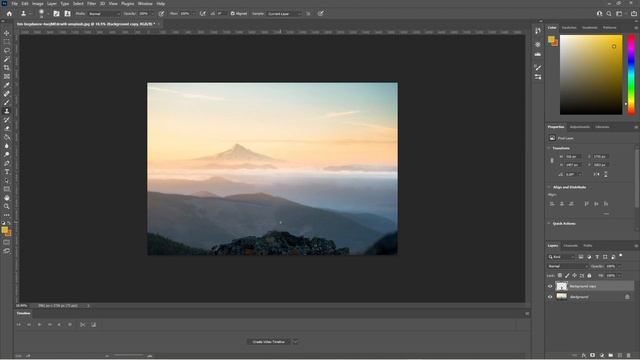Collapse the Quick Actions section
Viewport: 640px width, 360px height.
(x=549, y=224)
